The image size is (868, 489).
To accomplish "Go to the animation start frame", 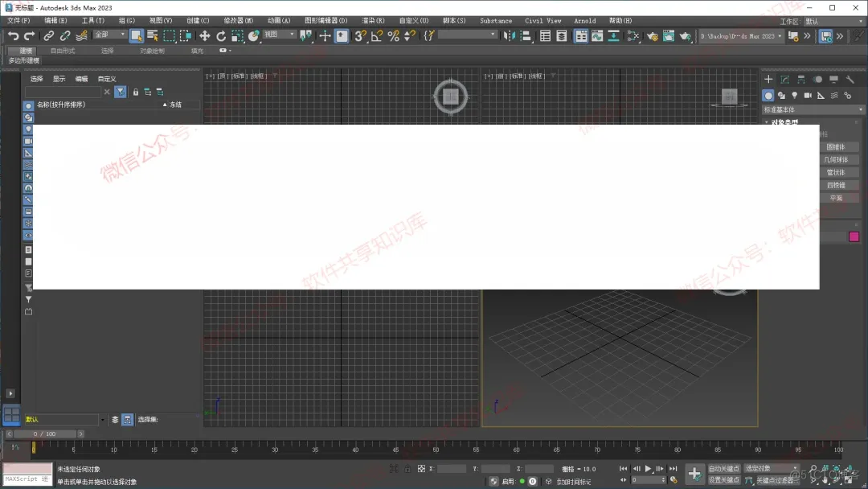I will 624,469.
